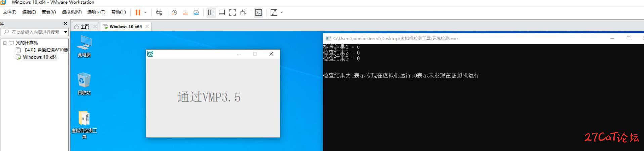Click the 检查结果1 = 0 console line
The width and height of the screenshot is (644, 151).
(x=341, y=47)
